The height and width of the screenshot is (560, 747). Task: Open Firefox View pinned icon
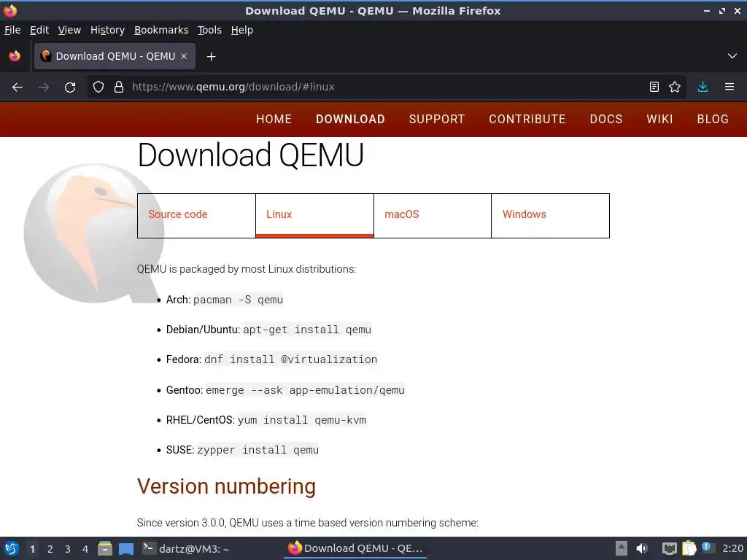click(x=15, y=56)
